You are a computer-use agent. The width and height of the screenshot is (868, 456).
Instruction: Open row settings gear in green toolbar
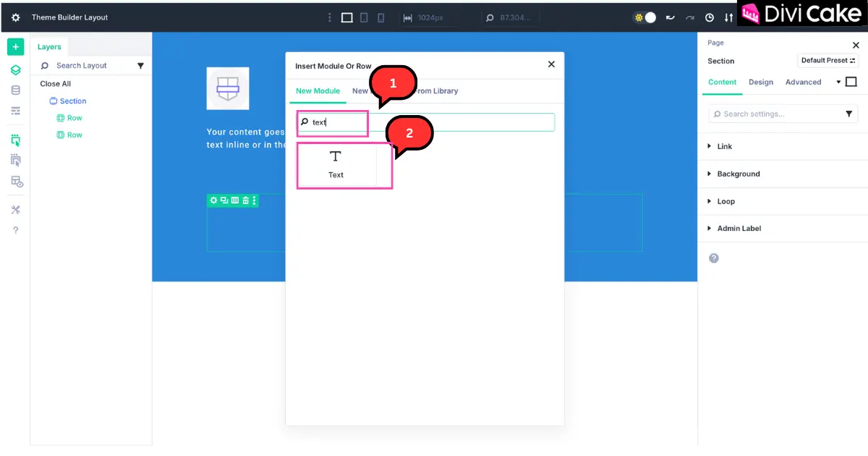point(213,200)
